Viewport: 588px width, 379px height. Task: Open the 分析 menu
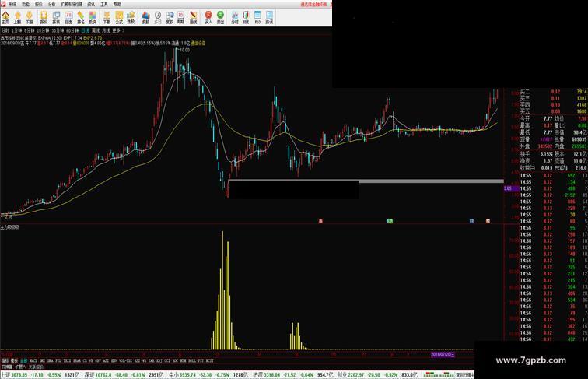coord(52,4)
